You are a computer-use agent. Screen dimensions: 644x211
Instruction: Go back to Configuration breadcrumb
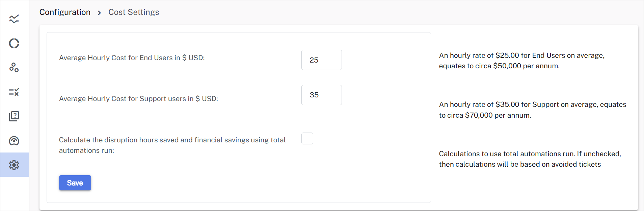pos(65,12)
